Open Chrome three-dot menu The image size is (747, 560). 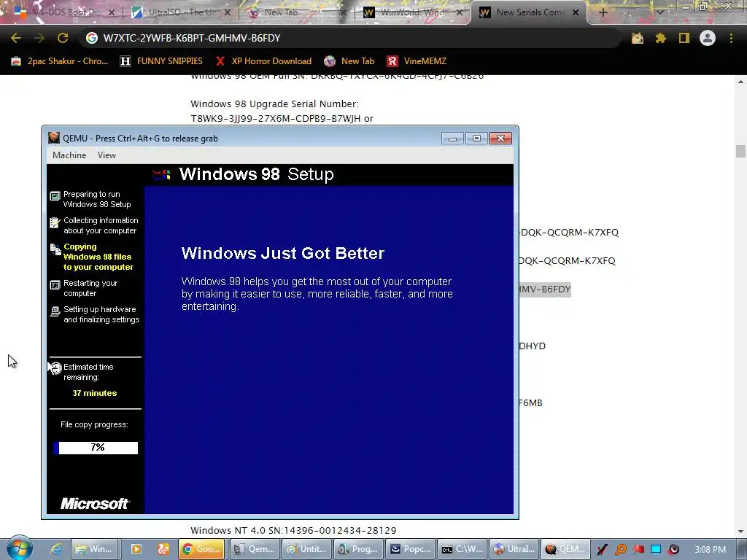point(731,38)
